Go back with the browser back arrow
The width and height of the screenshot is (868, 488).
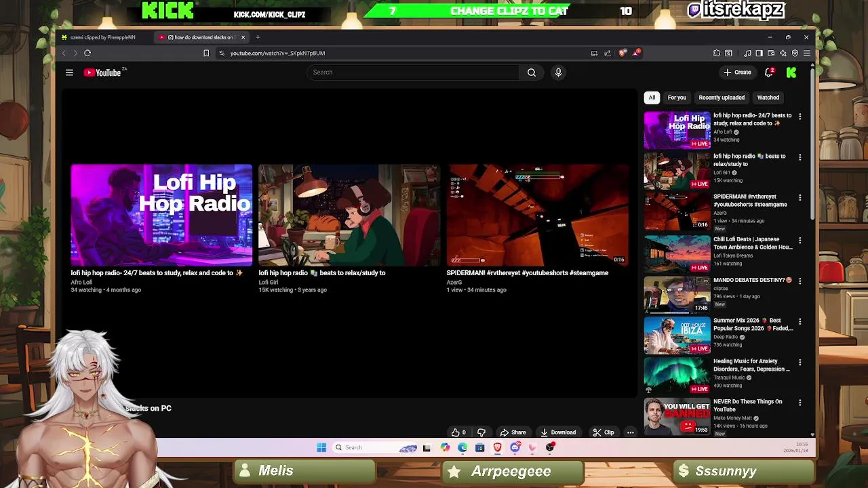coord(64,53)
